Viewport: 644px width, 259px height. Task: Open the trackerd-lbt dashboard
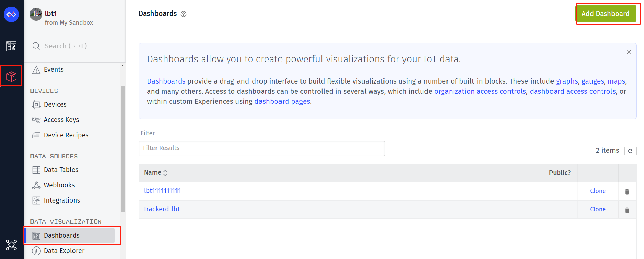[162, 209]
